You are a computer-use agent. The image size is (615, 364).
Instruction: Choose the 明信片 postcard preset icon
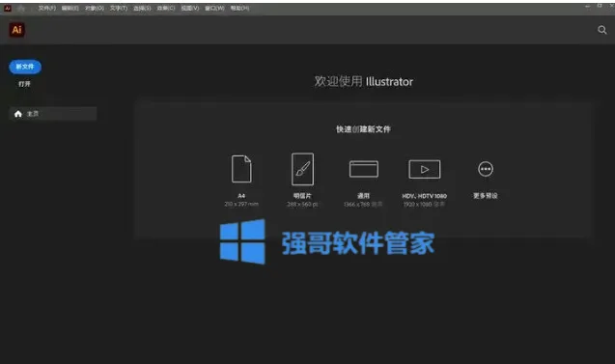point(302,169)
